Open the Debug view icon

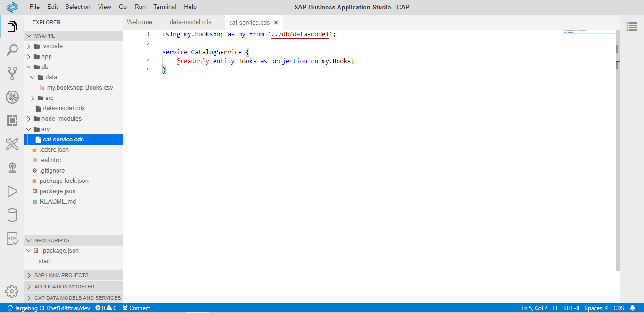click(12, 97)
